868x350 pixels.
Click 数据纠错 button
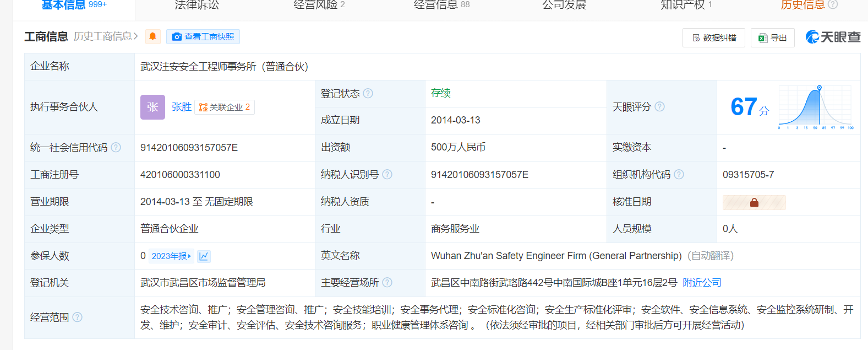pyautogui.click(x=714, y=38)
